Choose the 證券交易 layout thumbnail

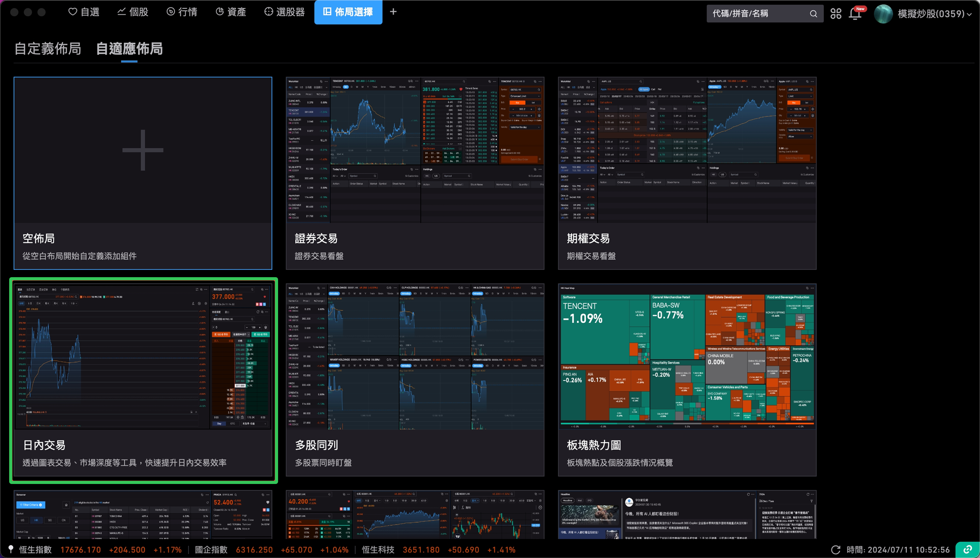pyautogui.click(x=415, y=173)
